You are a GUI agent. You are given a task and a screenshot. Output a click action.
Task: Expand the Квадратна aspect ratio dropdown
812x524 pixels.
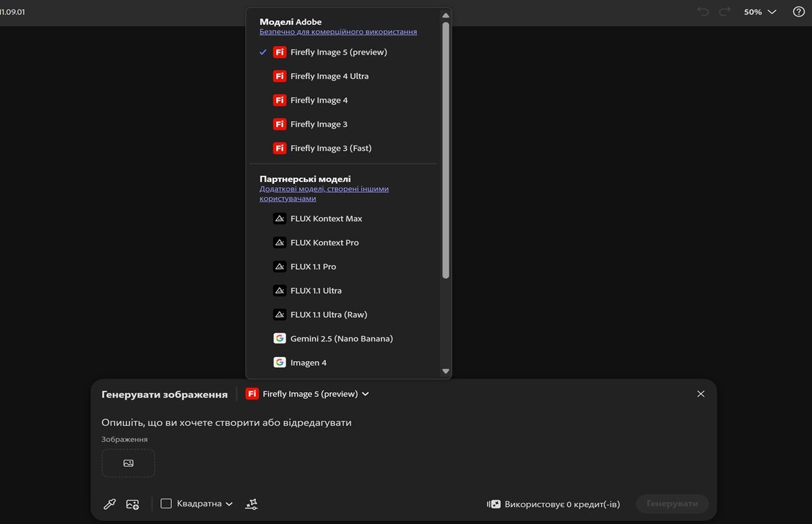(197, 504)
